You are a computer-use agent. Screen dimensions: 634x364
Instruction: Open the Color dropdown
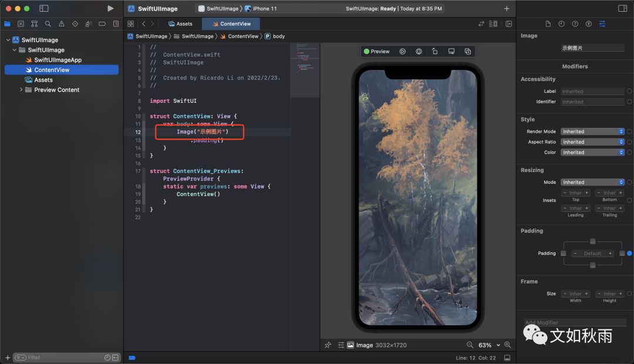click(592, 153)
